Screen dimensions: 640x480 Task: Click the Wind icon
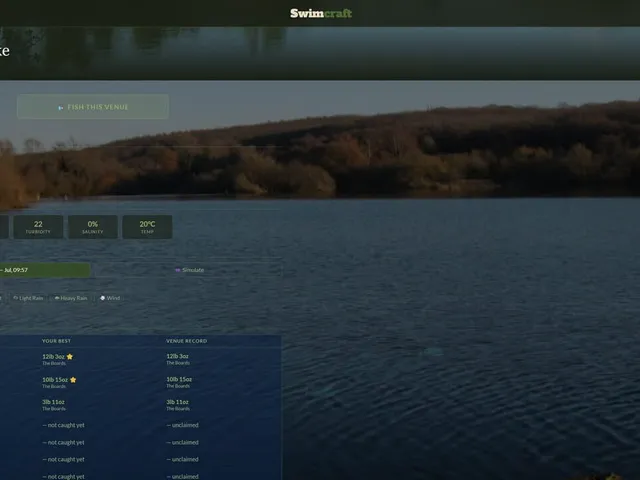102,298
